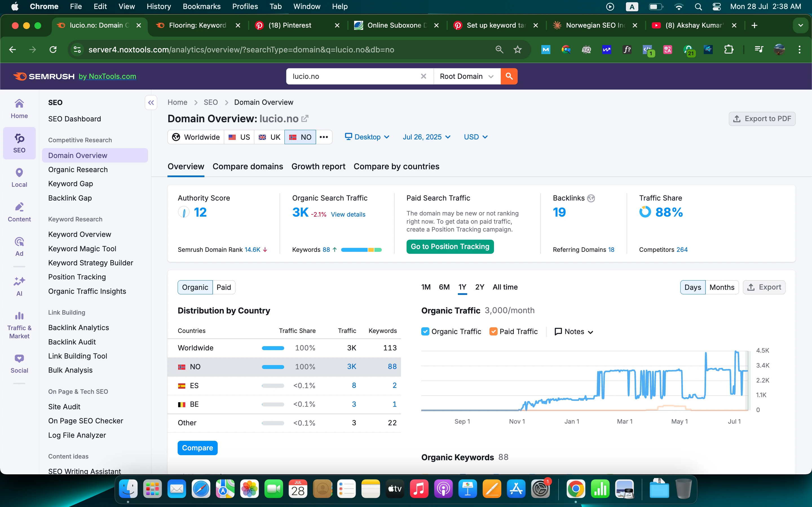Switch to the Compare domains tab
812x507 pixels.
[x=248, y=166]
